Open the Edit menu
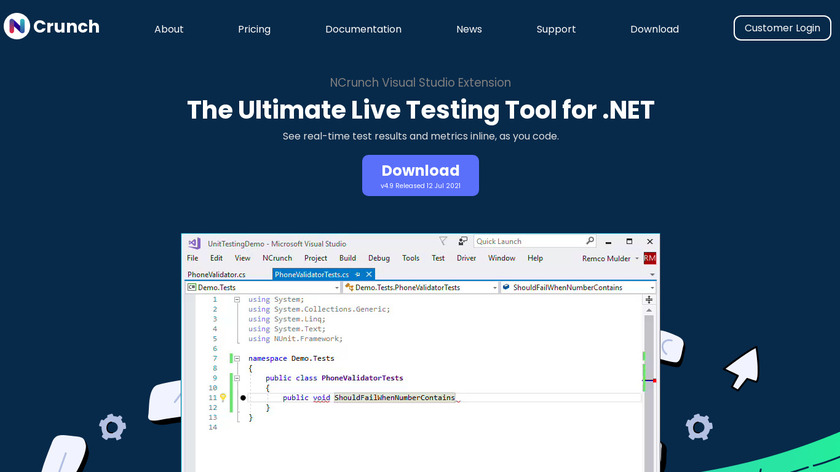The height and width of the screenshot is (472, 840). (216, 258)
